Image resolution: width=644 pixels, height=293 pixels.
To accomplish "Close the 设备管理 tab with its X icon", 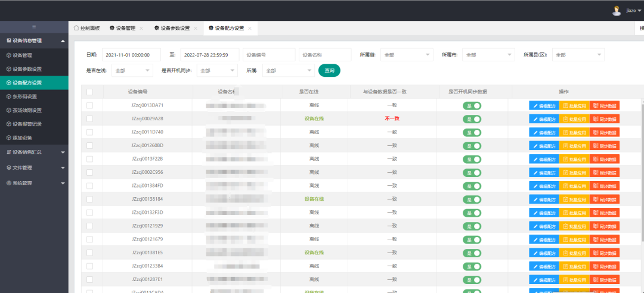I will pos(141,29).
